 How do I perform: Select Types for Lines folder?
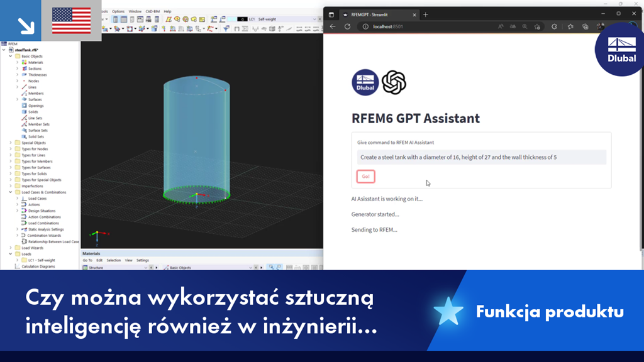click(x=33, y=155)
